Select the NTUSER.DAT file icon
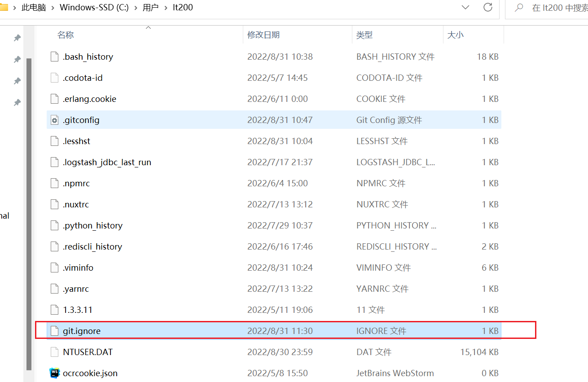This screenshot has height=382, width=588. (x=54, y=352)
